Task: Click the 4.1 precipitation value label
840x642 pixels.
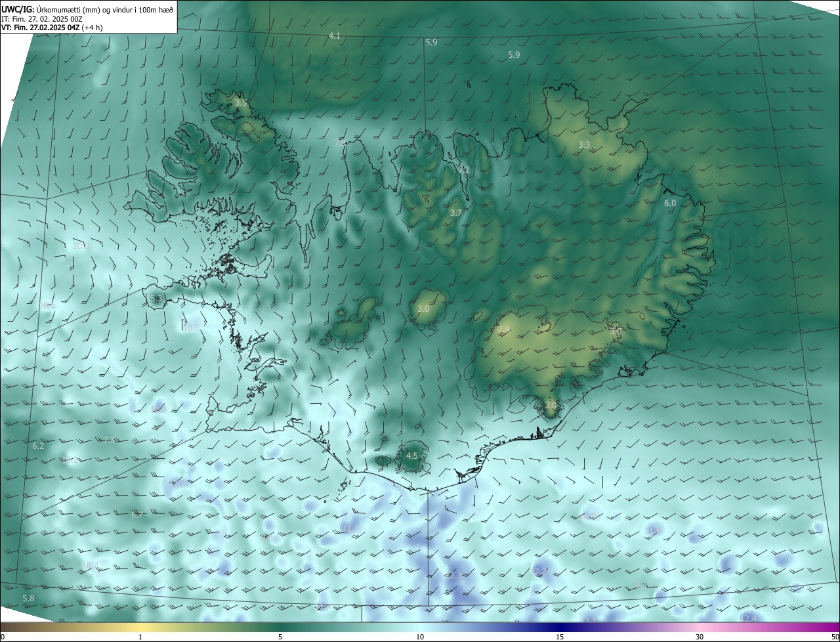Action: pos(335,35)
